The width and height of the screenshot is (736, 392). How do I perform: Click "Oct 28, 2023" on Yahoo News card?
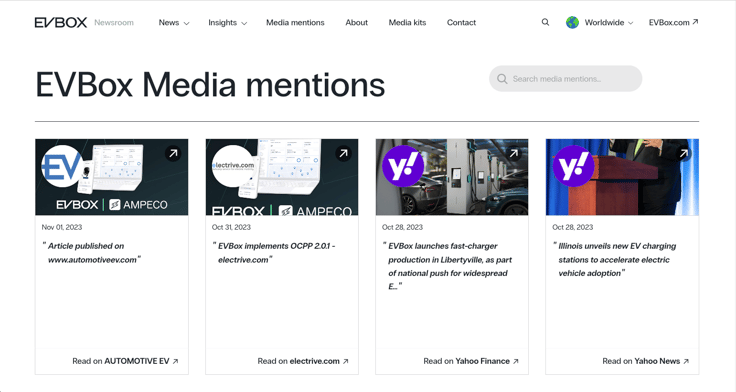coord(573,227)
